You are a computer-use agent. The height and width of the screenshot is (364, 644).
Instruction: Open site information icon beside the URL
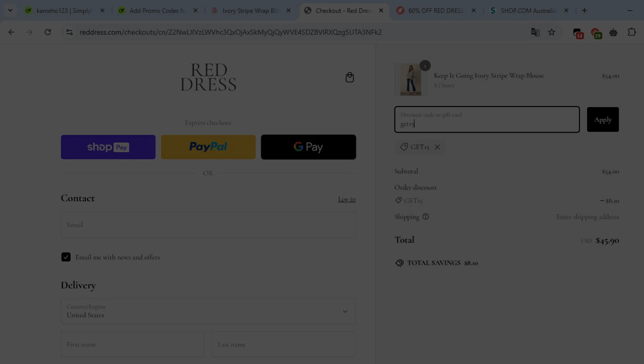point(69,32)
